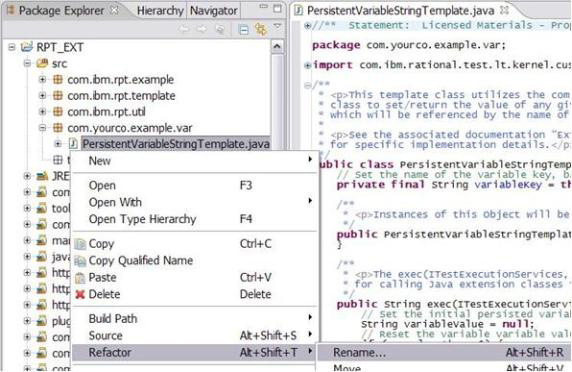Screen dimensions: 572x372
Task: Collapse the RPT_EXT project node
Action: tap(12, 47)
